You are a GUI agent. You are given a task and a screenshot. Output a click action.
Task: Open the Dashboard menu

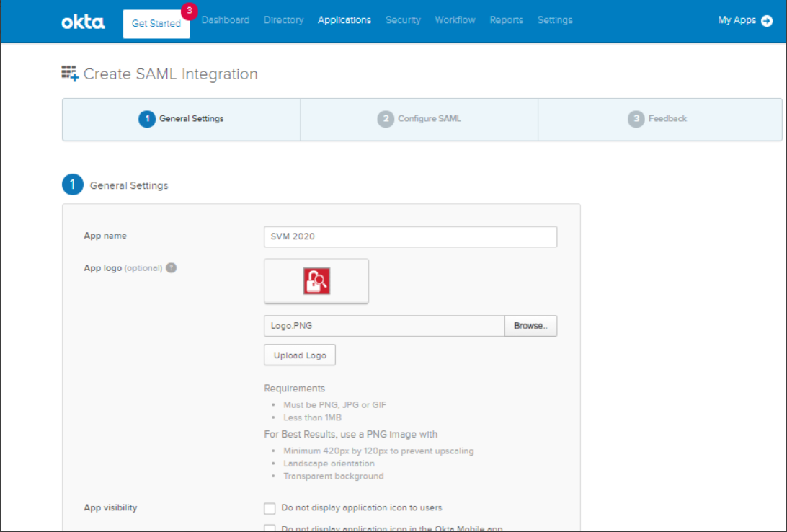[x=226, y=20]
